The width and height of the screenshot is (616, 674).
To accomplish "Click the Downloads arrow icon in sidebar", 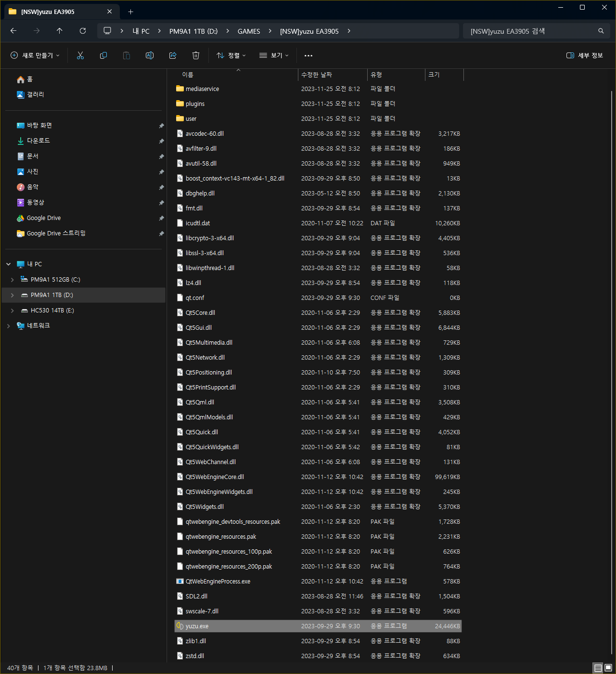I will point(20,141).
